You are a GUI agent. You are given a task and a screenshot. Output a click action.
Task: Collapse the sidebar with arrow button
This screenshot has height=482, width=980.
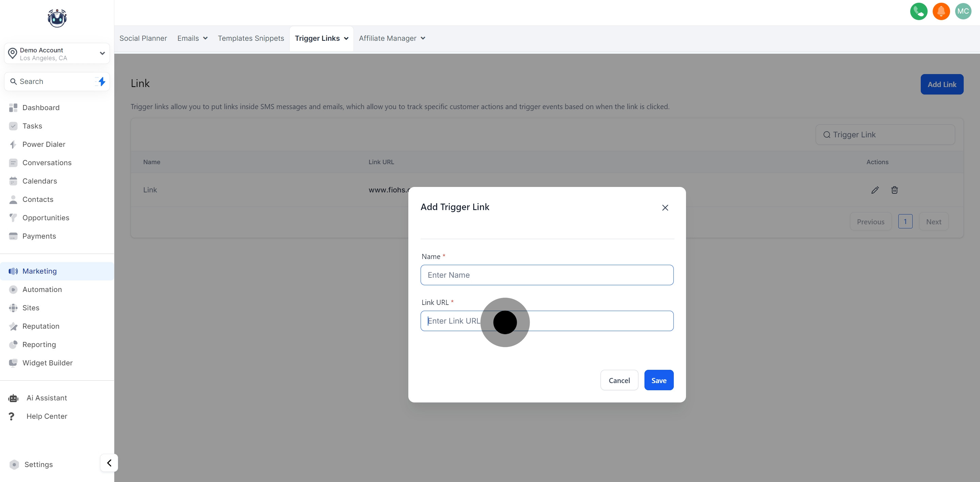pos(109,463)
